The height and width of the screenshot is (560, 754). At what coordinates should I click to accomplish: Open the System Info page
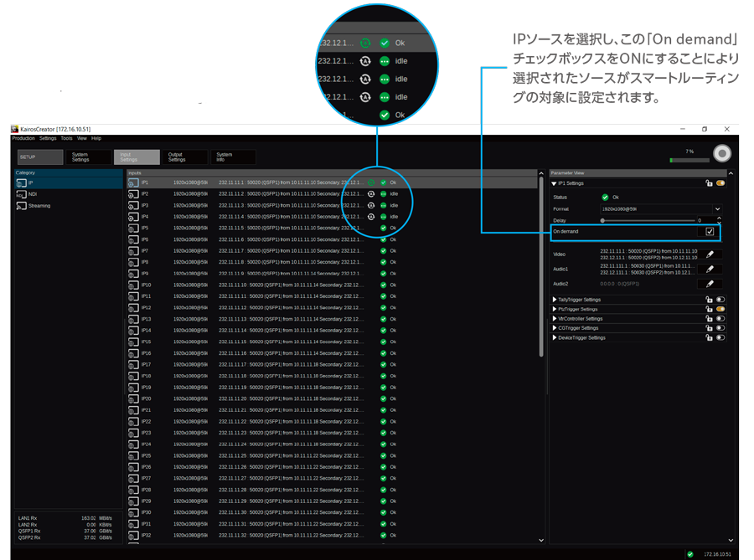[232, 157]
